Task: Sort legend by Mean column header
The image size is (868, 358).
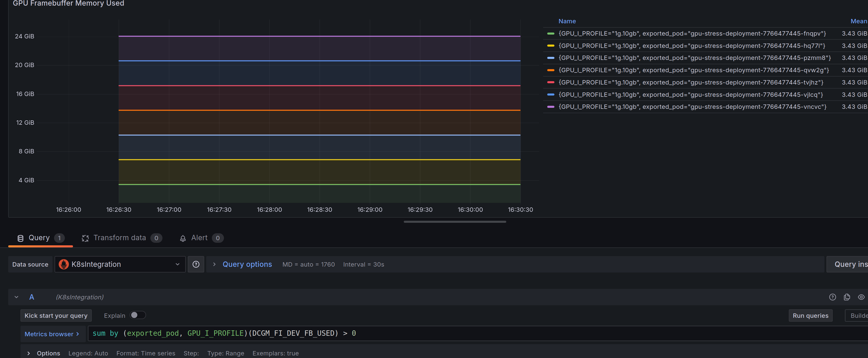Action: pos(859,21)
